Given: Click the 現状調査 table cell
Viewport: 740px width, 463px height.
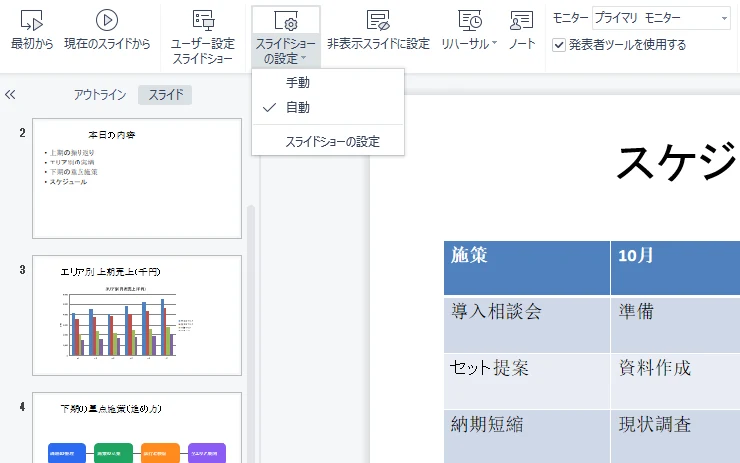Looking at the screenshot, I should pos(675,437).
